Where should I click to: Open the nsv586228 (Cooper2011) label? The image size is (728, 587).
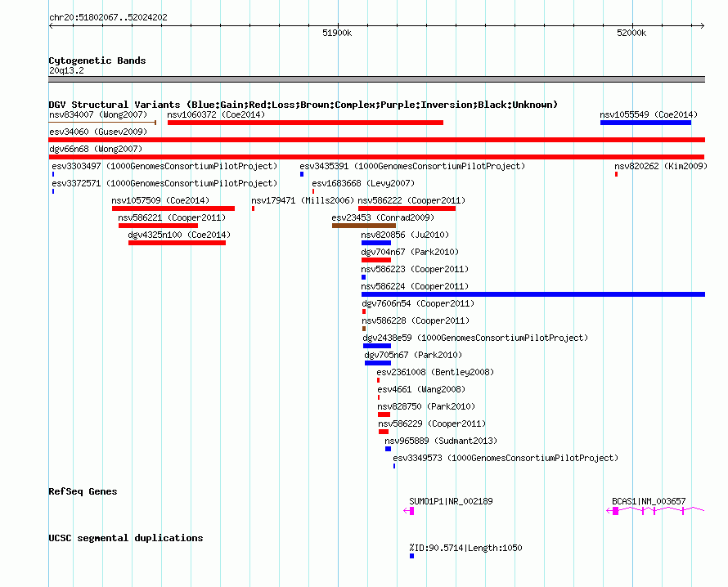tap(415, 320)
